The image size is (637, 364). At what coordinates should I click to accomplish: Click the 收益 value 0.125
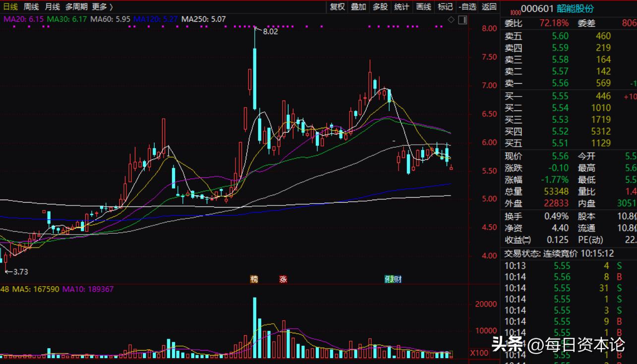tap(558, 240)
